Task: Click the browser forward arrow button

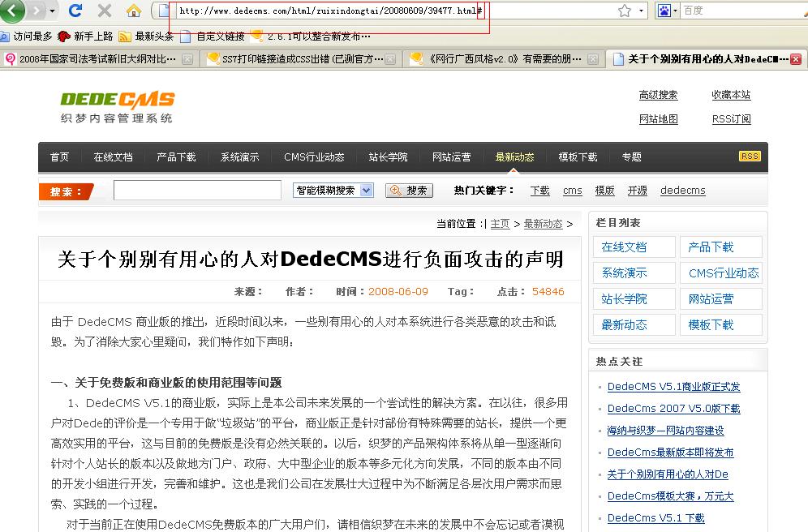Action: click(x=37, y=11)
